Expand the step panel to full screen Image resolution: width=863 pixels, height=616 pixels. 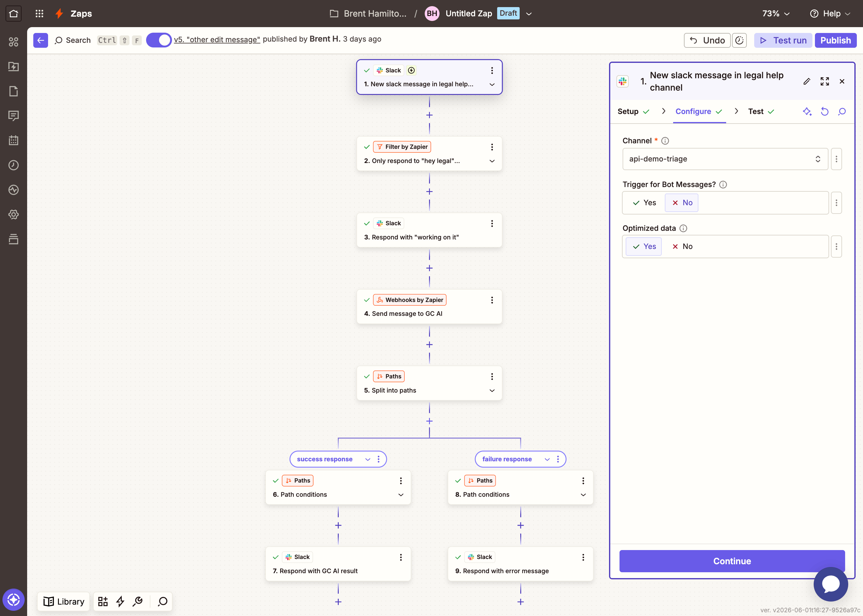click(825, 81)
